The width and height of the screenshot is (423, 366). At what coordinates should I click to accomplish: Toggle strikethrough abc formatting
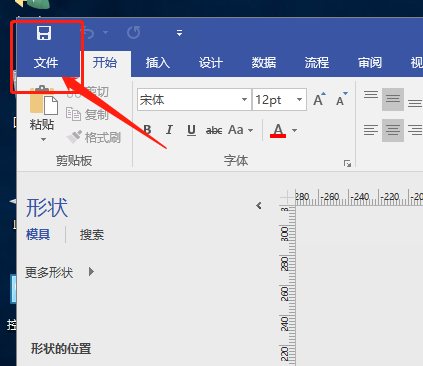[x=214, y=130]
